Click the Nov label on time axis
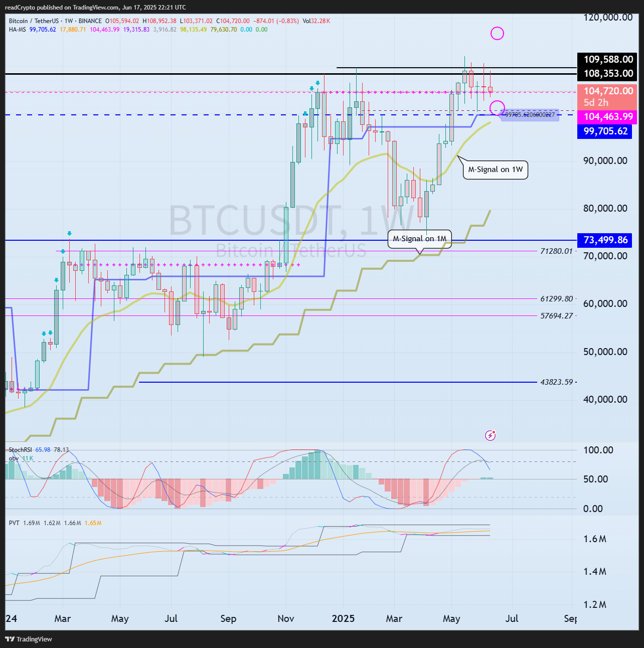This screenshot has width=644, height=648. (286, 618)
